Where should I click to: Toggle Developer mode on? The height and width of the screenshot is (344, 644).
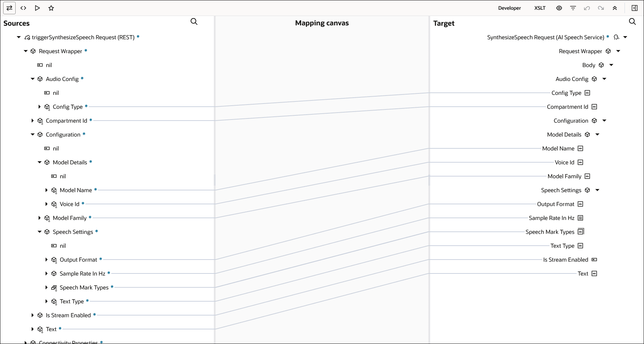coord(509,8)
